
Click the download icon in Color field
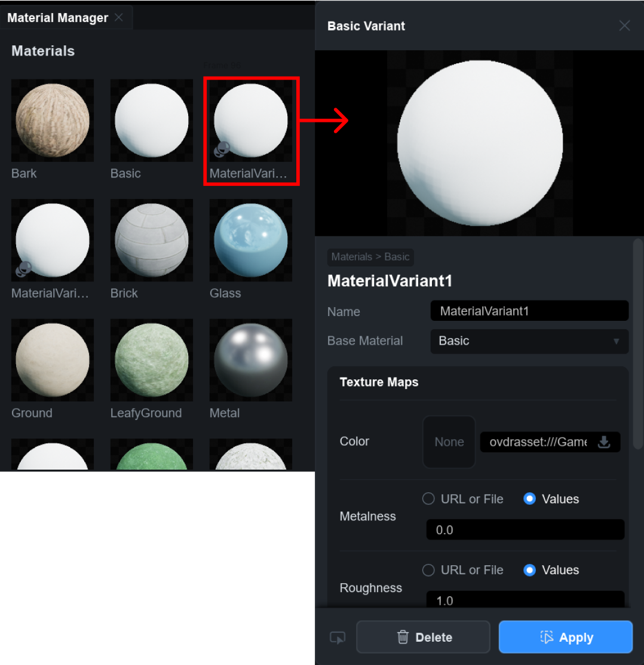[x=604, y=442]
